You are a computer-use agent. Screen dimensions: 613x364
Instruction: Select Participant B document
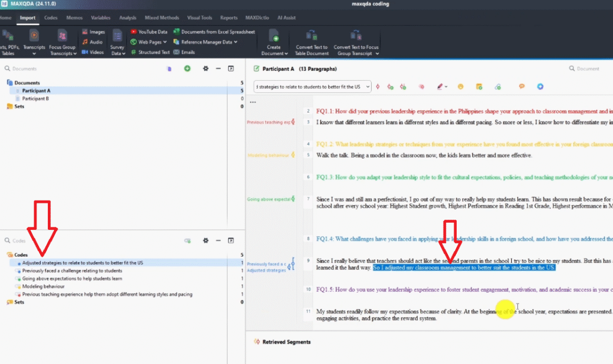(35, 98)
